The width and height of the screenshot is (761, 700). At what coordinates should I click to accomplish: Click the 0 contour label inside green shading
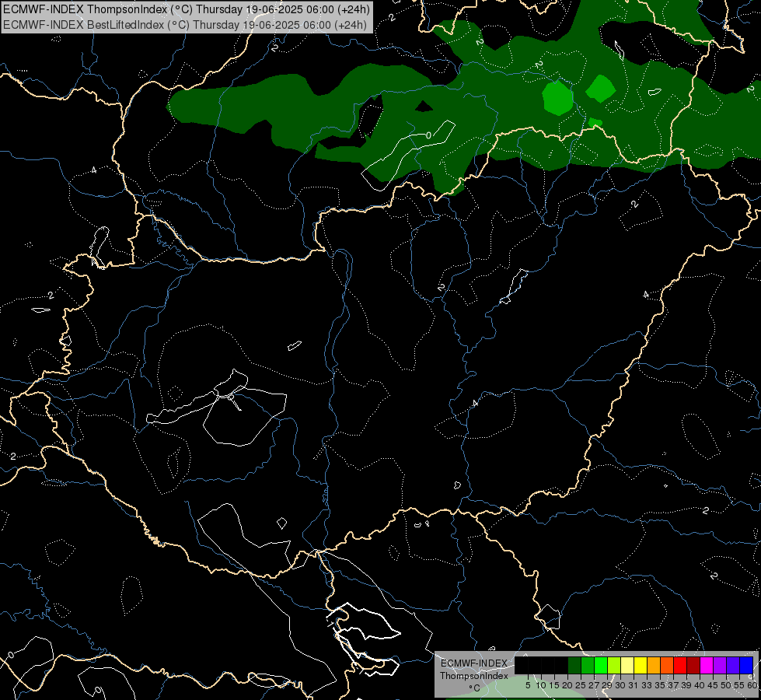point(428,135)
